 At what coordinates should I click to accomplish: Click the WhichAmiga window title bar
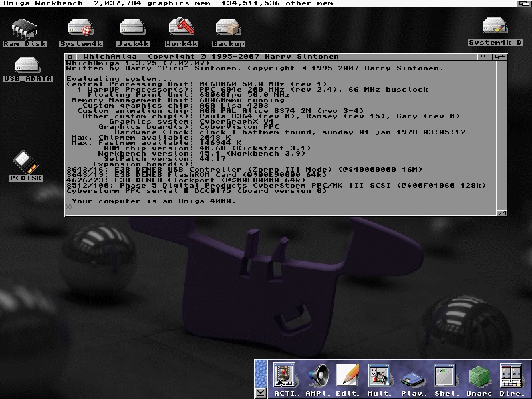tap(266, 57)
